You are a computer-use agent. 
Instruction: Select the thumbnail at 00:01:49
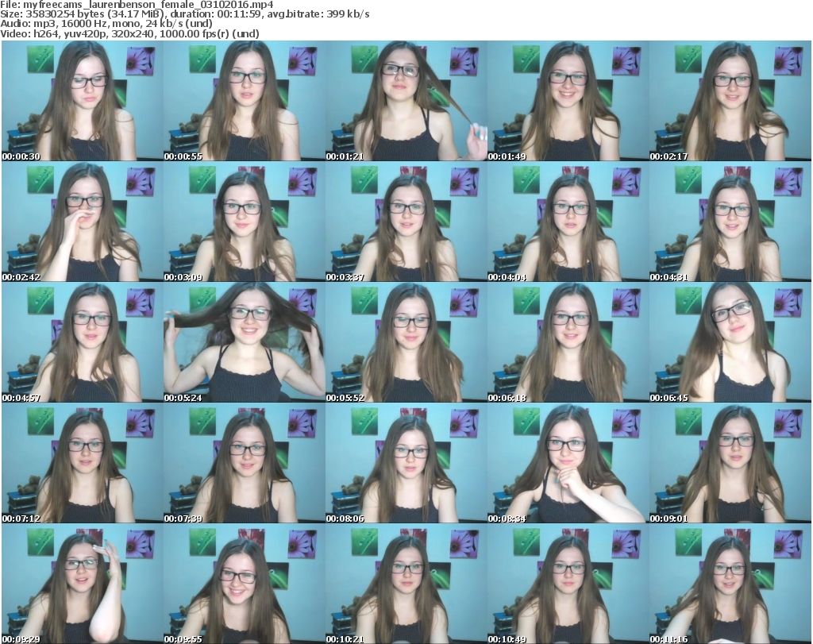(568, 101)
